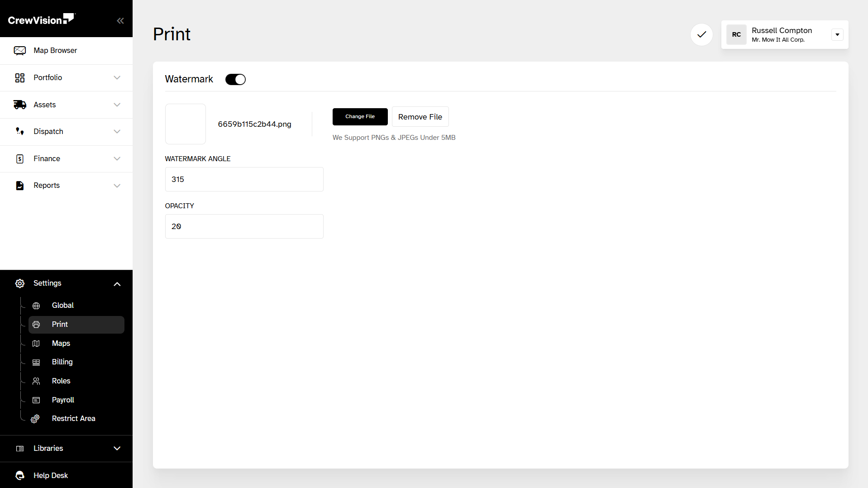
Task: Expand the Reports section chevron
Action: pos(117,186)
